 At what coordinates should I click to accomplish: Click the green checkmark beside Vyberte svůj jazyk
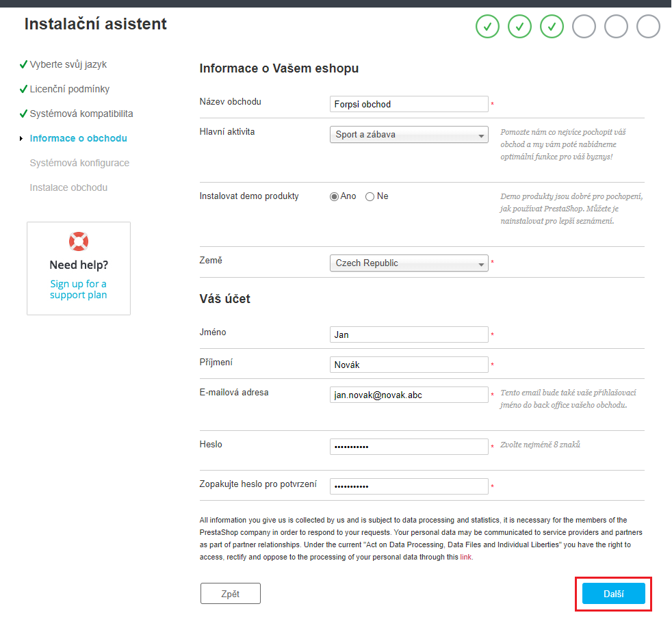pyautogui.click(x=23, y=65)
